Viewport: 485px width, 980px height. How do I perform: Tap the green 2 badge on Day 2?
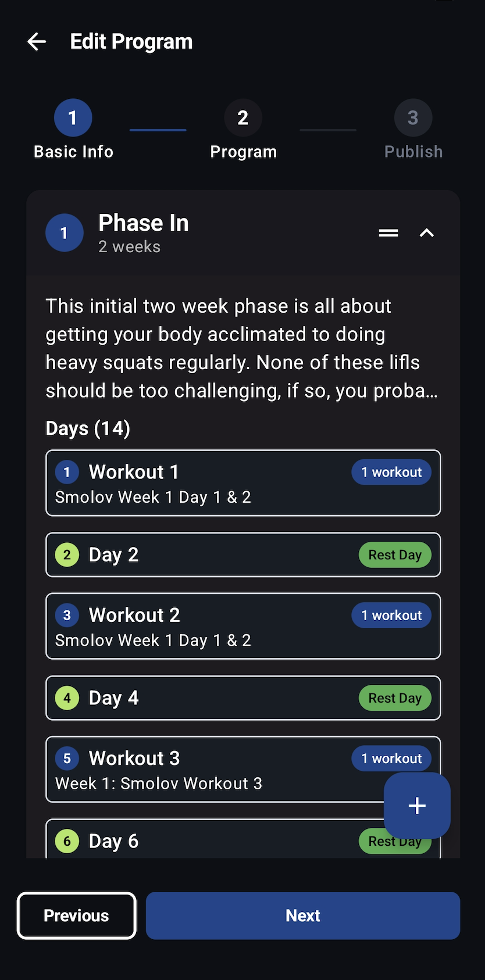[67, 555]
